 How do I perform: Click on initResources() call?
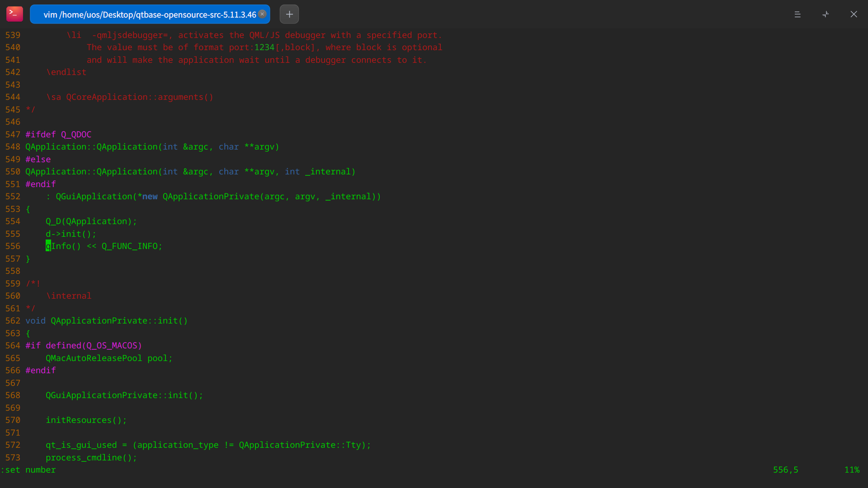tap(86, 420)
